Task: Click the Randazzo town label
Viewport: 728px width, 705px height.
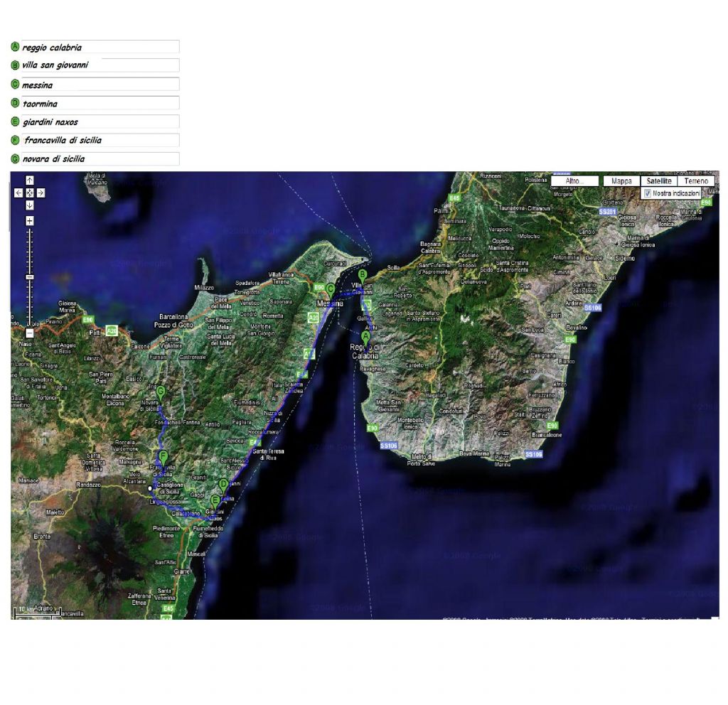Action: point(88,485)
